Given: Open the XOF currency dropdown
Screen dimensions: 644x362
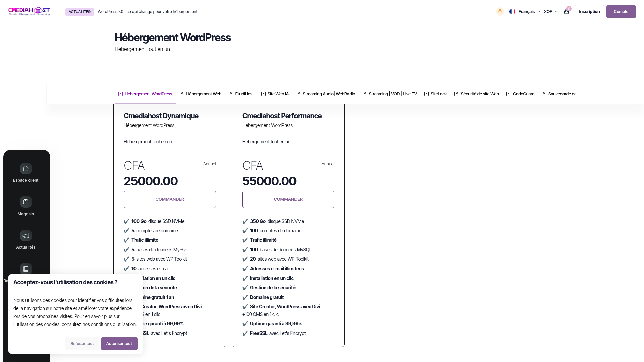Looking at the screenshot, I should coord(551,12).
